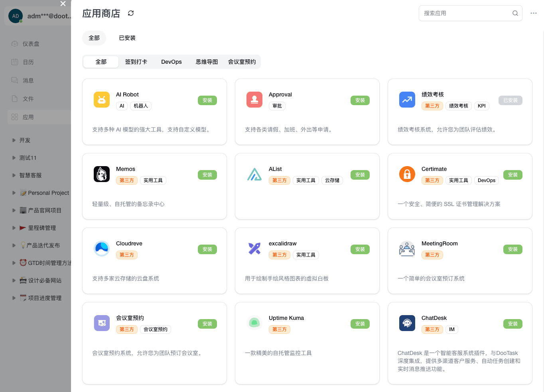
Task: Install the Approval app
Action: (x=360, y=100)
